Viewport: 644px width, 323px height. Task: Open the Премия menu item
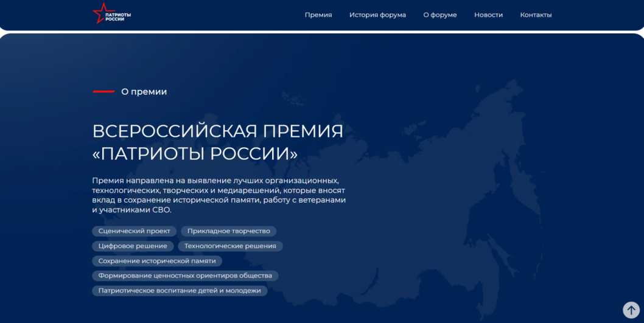[x=318, y=15]
